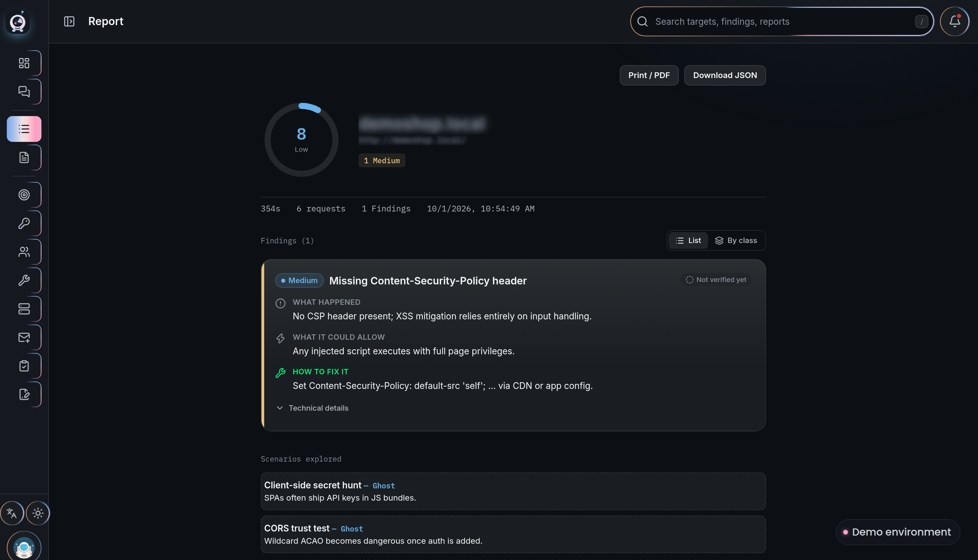Open the wrench tools sidebar icon
Image resolution: width=978 pixels, height=560 pixels.
pyautogui.click(x=24, y=280)
